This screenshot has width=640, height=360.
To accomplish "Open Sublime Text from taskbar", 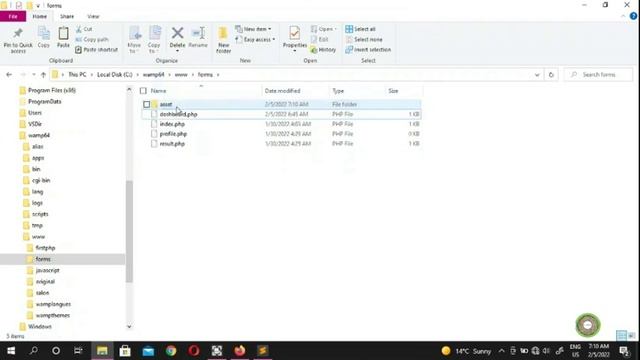I will pos(262,351).
